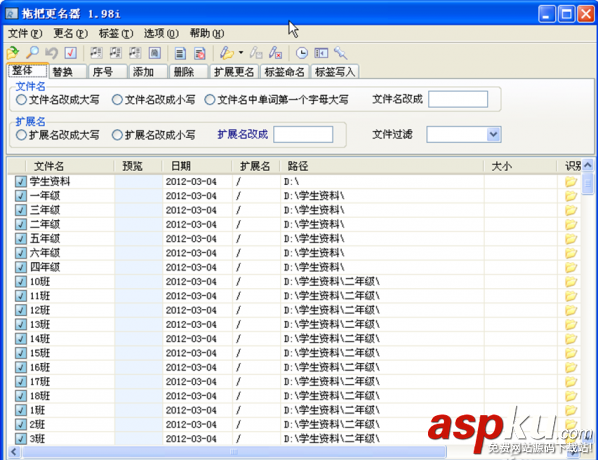Screen dimensions: 598x460
Task: Uncheck the 学生资料 row checkbox
Action: (21, 182)
